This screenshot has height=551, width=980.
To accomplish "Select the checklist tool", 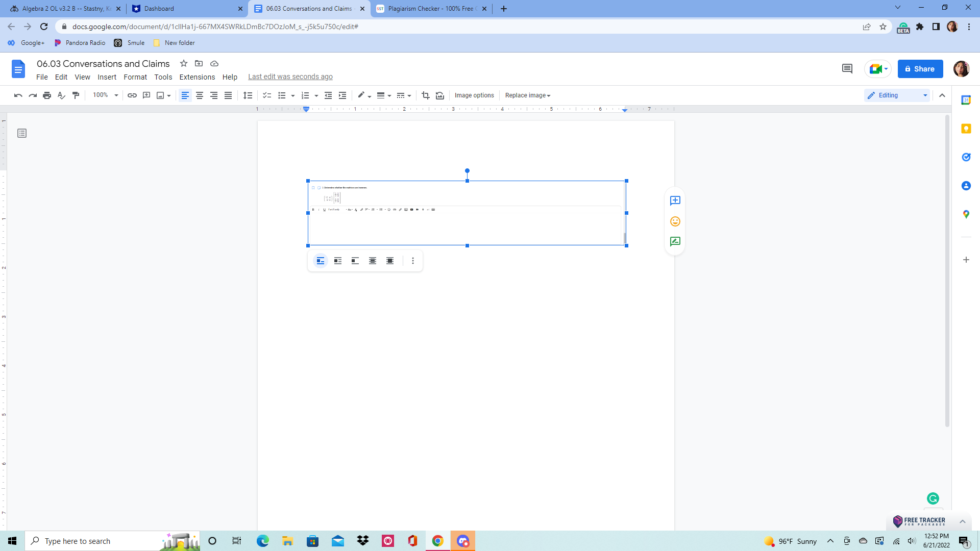I will [x=267, y=95].
